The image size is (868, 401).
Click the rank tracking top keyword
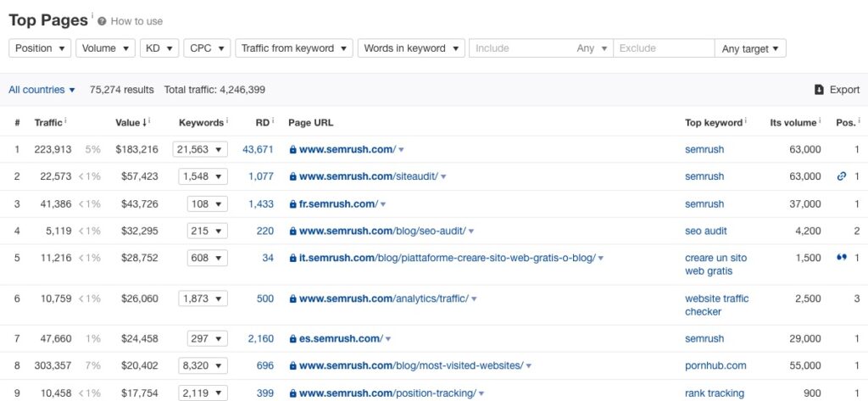[x=714, y=393]
